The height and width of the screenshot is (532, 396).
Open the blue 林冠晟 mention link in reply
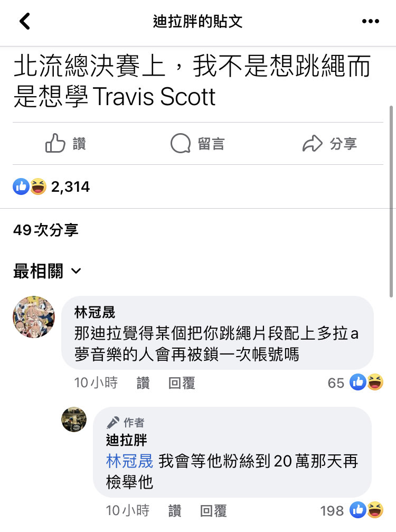[x=129, y=461]
